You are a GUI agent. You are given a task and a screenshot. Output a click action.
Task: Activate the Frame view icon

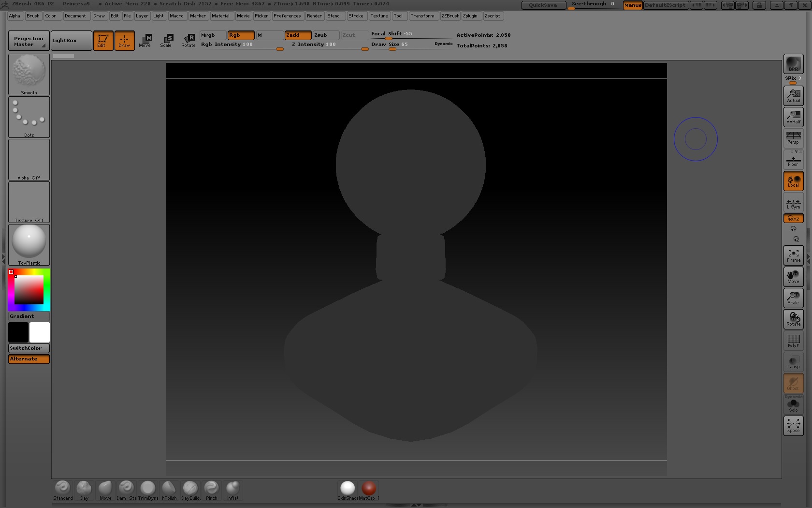[793, 255]
